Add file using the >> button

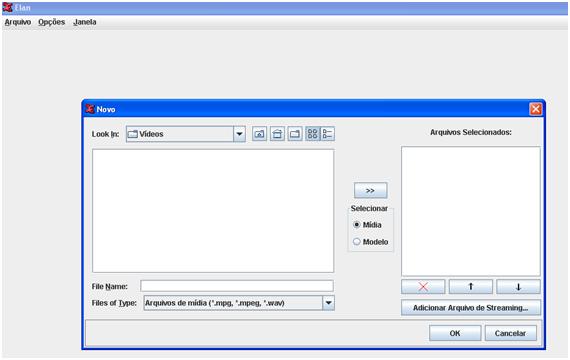tap(370, 191)
